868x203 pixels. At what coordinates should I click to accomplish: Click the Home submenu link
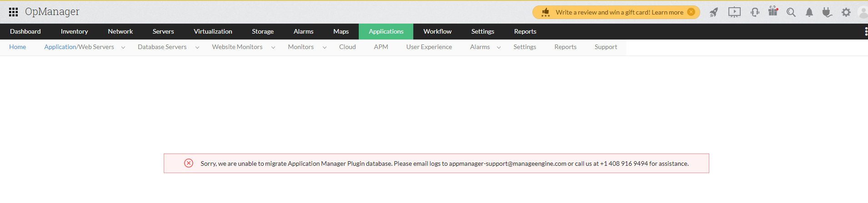click(x=18, y=47)
